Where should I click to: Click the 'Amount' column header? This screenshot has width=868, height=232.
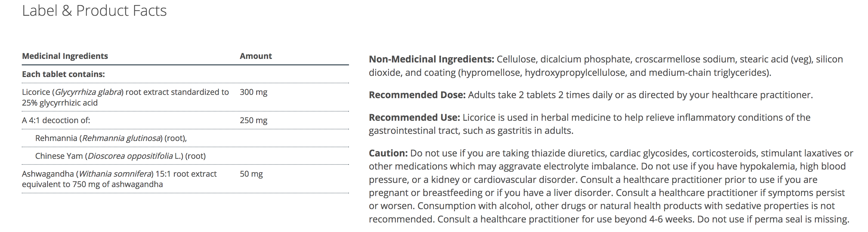coord(256,56)
